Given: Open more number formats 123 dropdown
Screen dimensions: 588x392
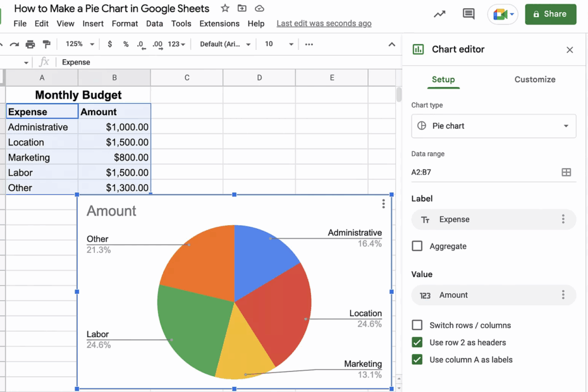Looking at the screenshot, I should [x=176, y=44].
